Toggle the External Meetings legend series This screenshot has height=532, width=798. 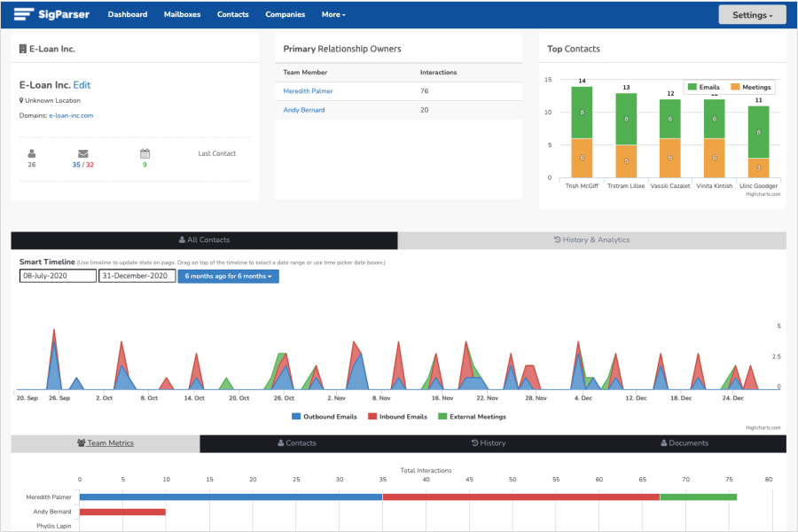(x=473, y=417)
